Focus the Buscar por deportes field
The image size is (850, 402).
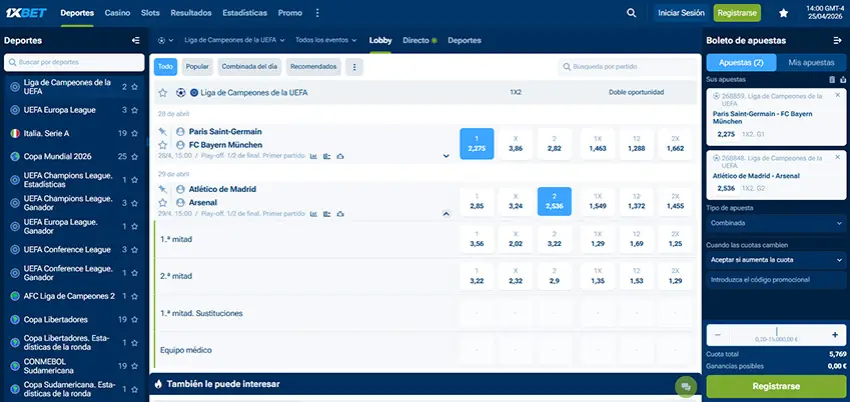pos(74,62)
